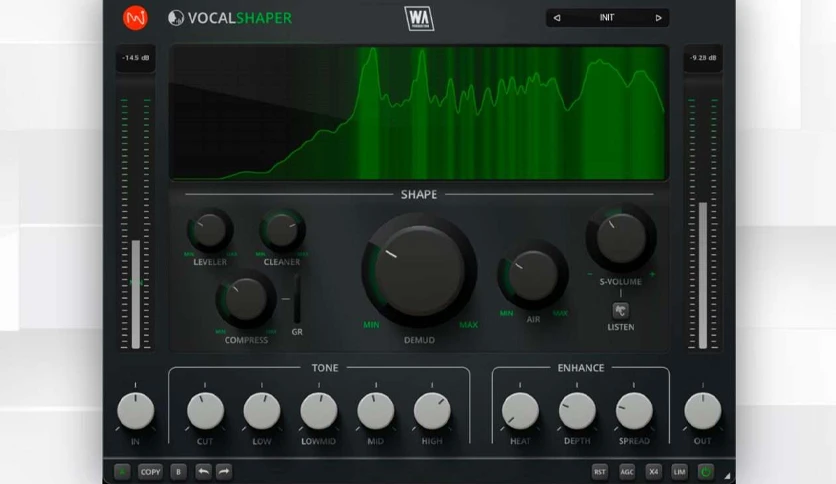Toggle the green power bypass button
Viewport: 836px width, 484px height.
tap(705, 472)
